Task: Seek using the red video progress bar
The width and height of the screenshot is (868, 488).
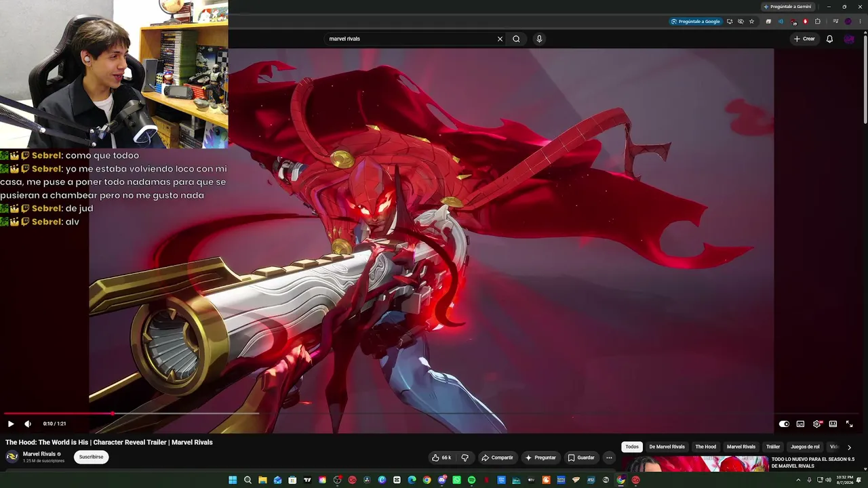Action: [58, 413]
